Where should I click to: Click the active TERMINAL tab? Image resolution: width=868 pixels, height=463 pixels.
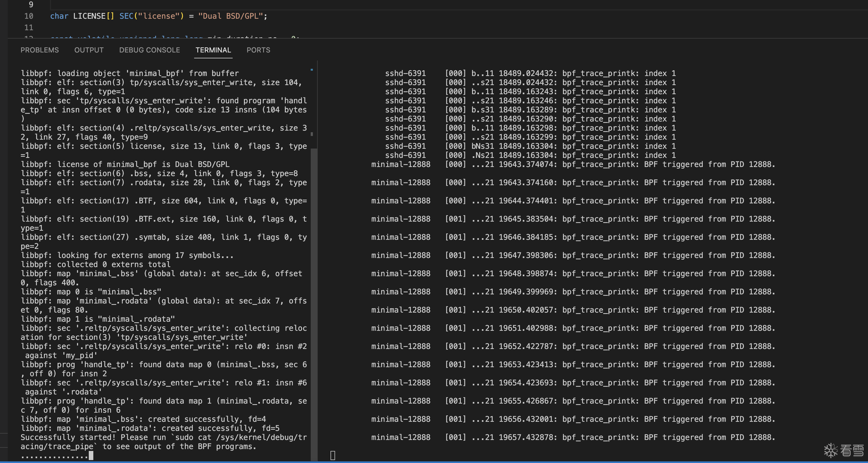[213, 50]
